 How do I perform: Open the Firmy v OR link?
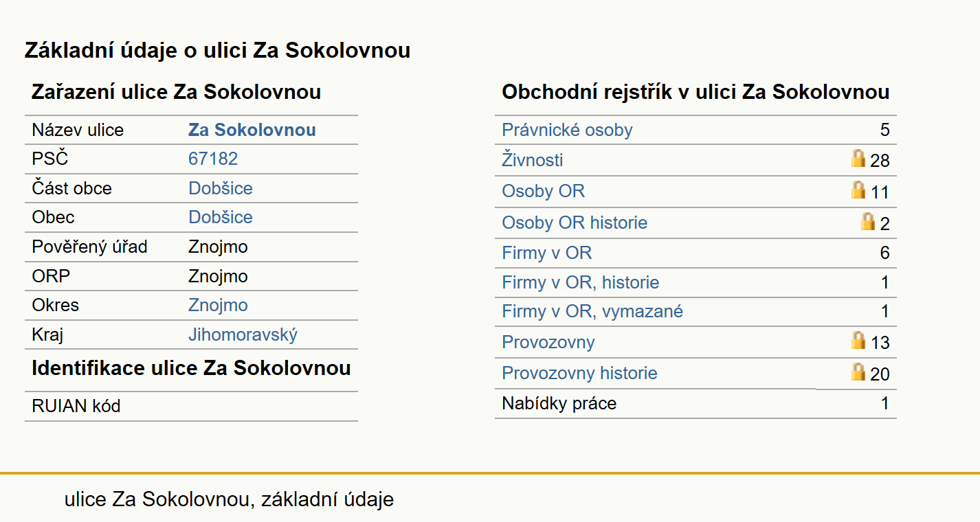click(x=546, y=253)
